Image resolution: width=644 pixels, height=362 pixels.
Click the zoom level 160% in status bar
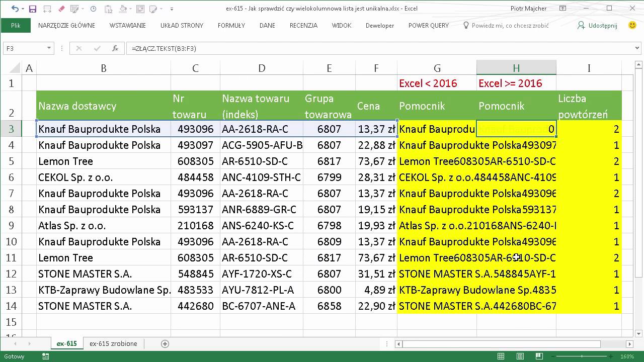tap(627, 356)
